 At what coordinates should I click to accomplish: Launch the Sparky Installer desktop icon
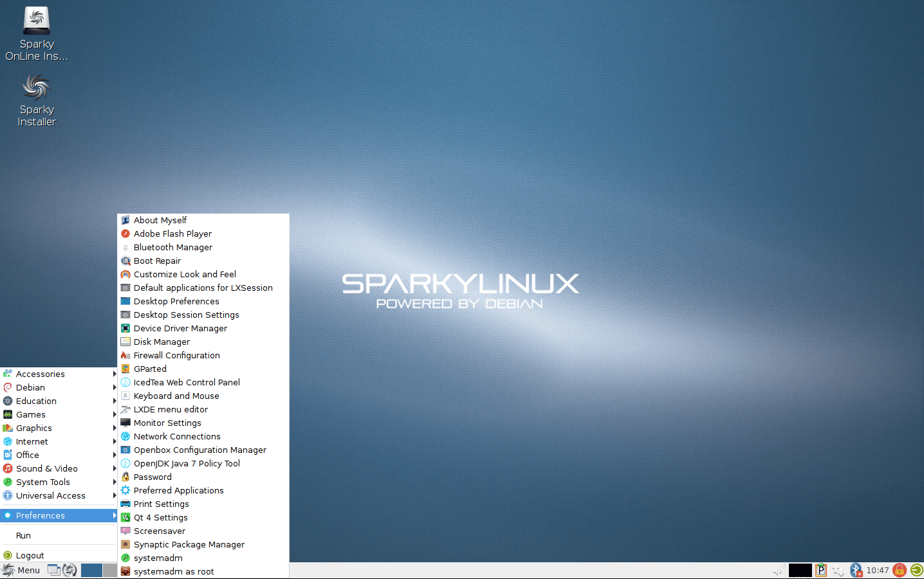[37, 100]
